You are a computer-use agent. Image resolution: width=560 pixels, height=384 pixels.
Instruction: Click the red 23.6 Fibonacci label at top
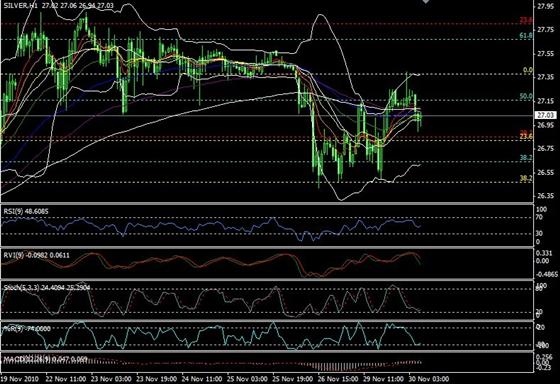coord(526,21)
